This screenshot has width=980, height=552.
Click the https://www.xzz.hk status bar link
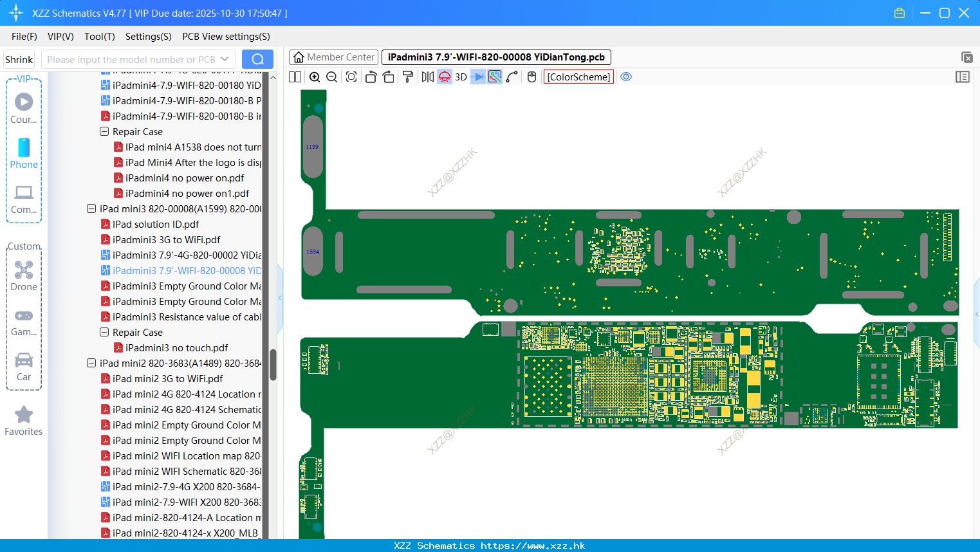click(533, 546)
